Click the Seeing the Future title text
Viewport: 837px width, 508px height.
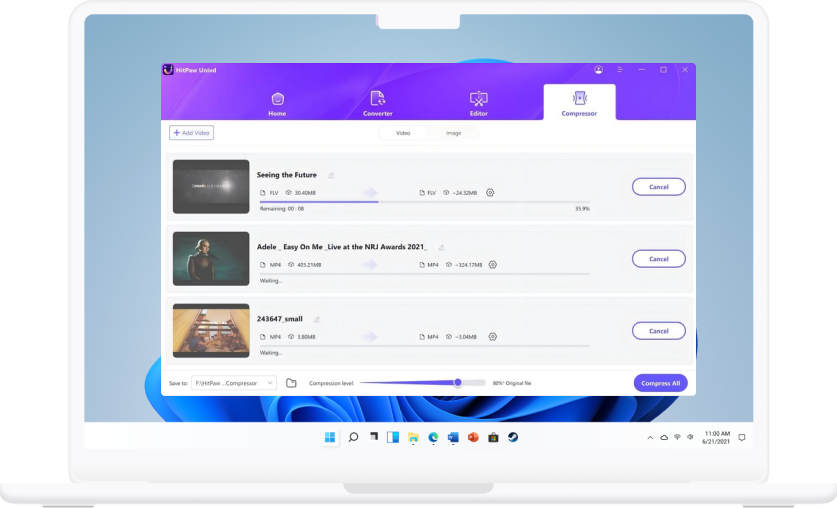pos(287,175)
